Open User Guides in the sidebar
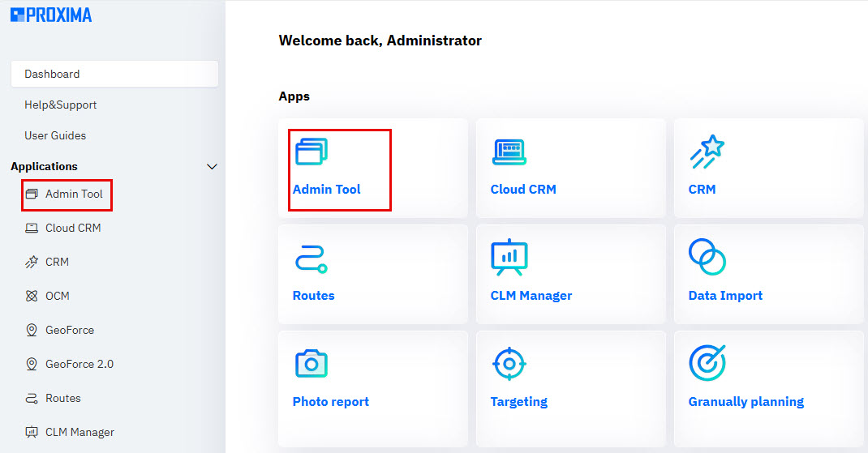This screenshot has width=868, height=453. (55, 135)
